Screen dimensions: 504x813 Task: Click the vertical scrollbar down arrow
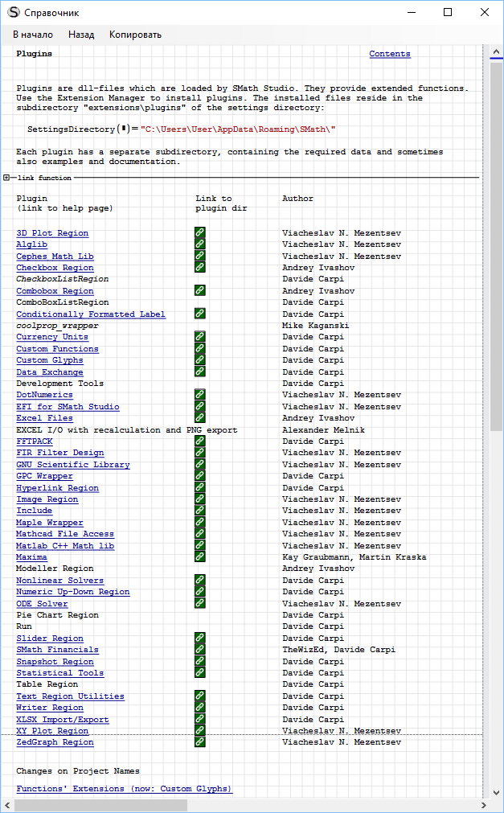tap(496, 790)
